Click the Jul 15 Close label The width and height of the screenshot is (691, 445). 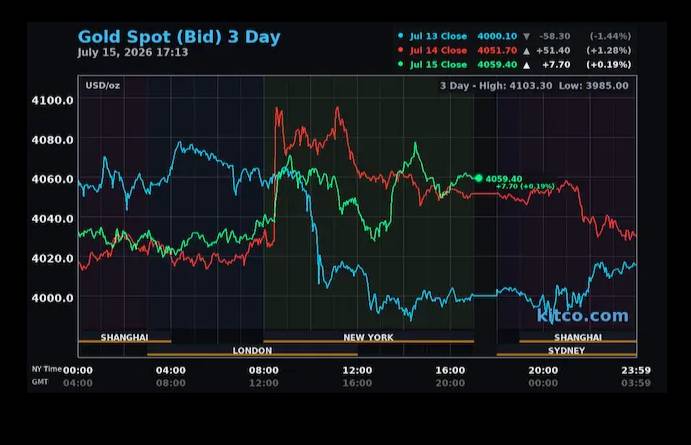pos(438,64)
